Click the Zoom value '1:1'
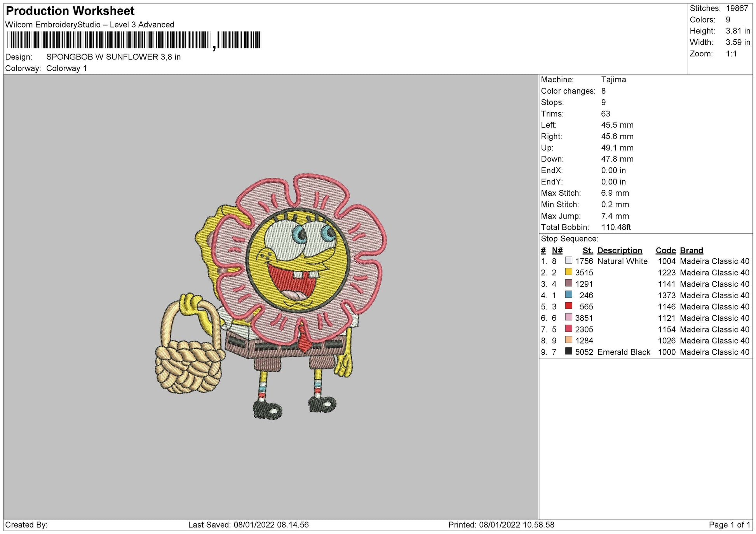Image resolution: width=756 pixels, height=534 pixels. (x=732, y=54)
